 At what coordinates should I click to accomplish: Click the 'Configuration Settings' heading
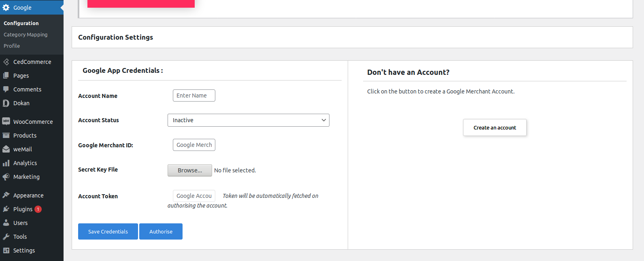click(116, 37)
